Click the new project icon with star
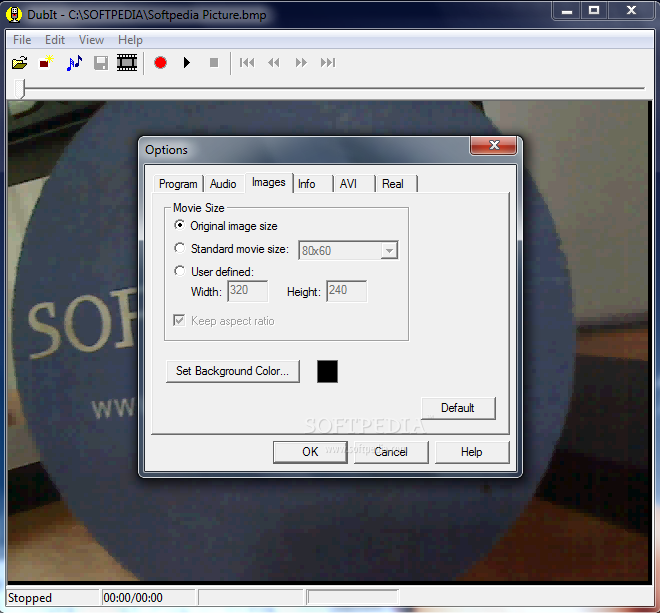Screen dimensions: 660x613 46,63
